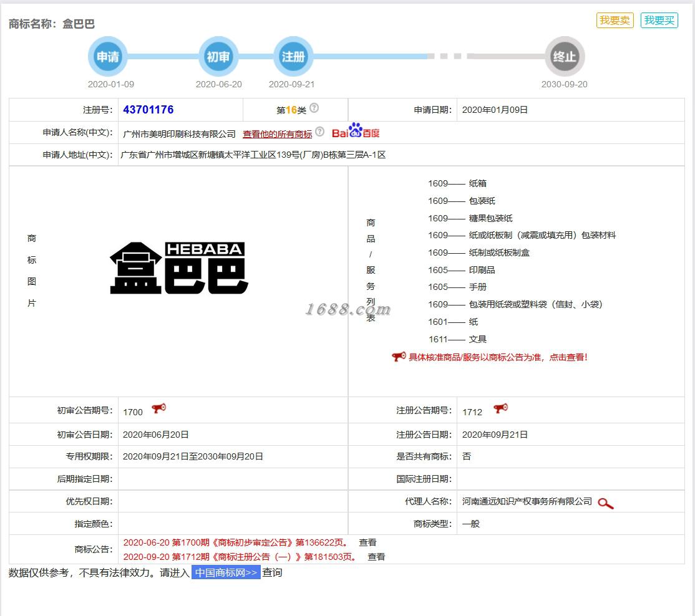
Task: Open the 第1700期《商标初步审定公告》 announcement
Action: coord(235,542)
